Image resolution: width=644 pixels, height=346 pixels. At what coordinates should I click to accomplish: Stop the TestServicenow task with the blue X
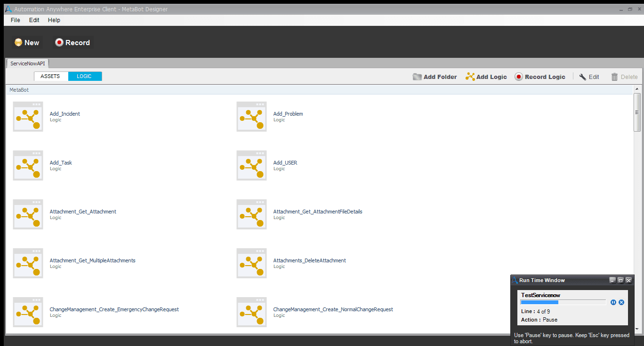(x=621, y=302)
